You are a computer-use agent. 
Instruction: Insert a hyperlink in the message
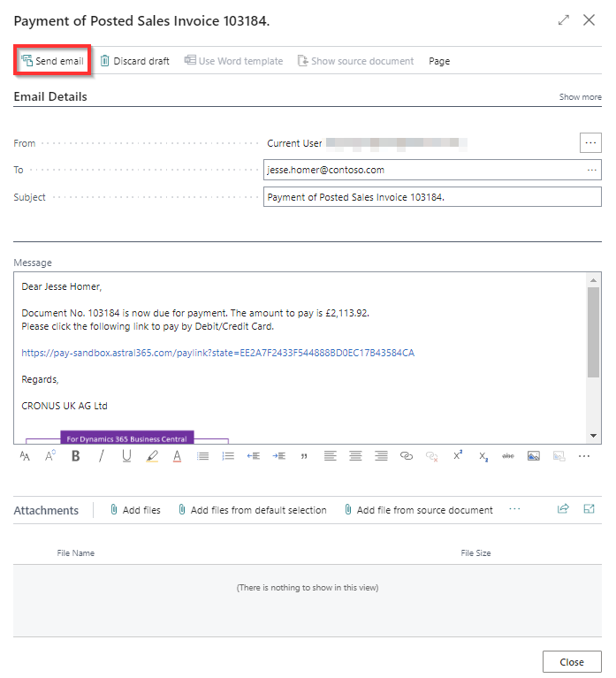coord(407,456)
